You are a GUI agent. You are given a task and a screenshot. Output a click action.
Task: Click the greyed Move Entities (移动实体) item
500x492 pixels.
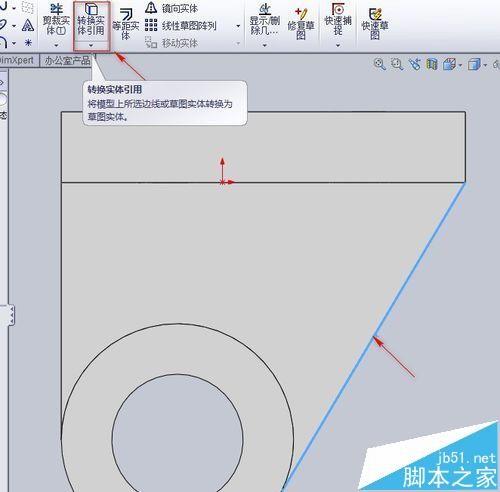[172, 43]
